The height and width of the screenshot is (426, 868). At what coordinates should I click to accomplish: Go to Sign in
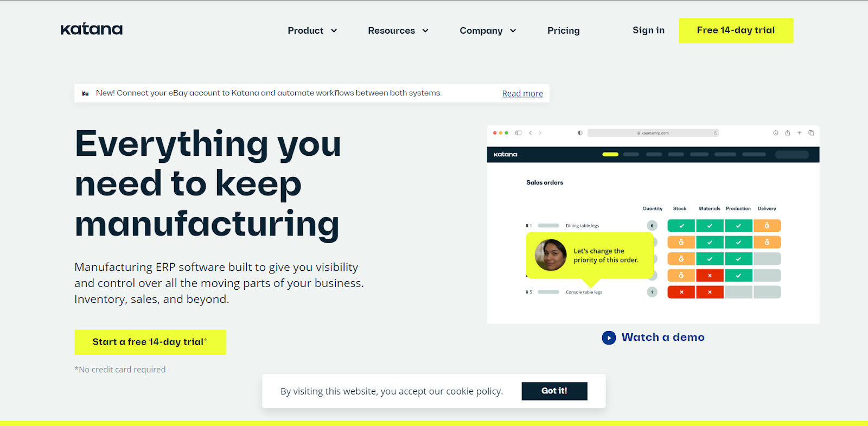[648, 30]
